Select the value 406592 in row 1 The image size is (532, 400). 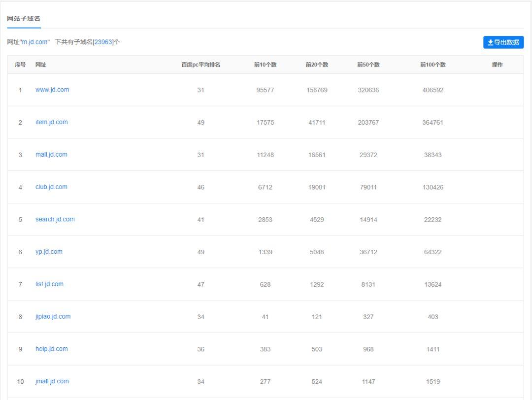pos(433,90)
